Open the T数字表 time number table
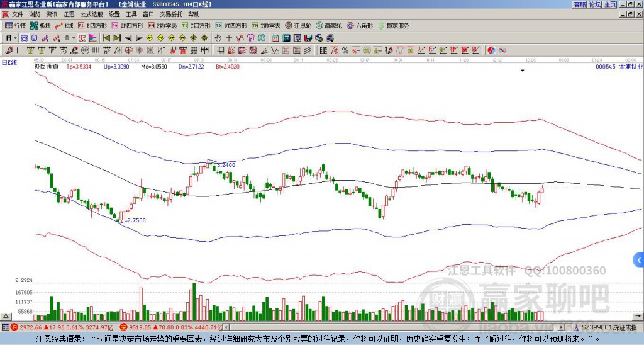Viewport: 644px width, 345px height. 266,25
